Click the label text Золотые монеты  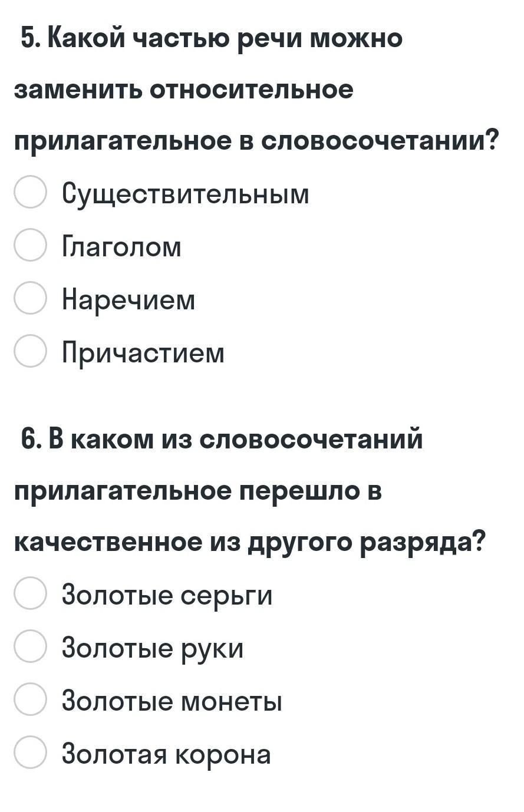point(172,701)
